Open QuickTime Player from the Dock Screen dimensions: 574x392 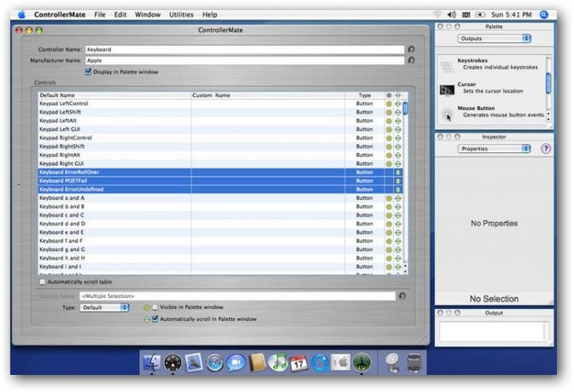[x=319, y=364]
